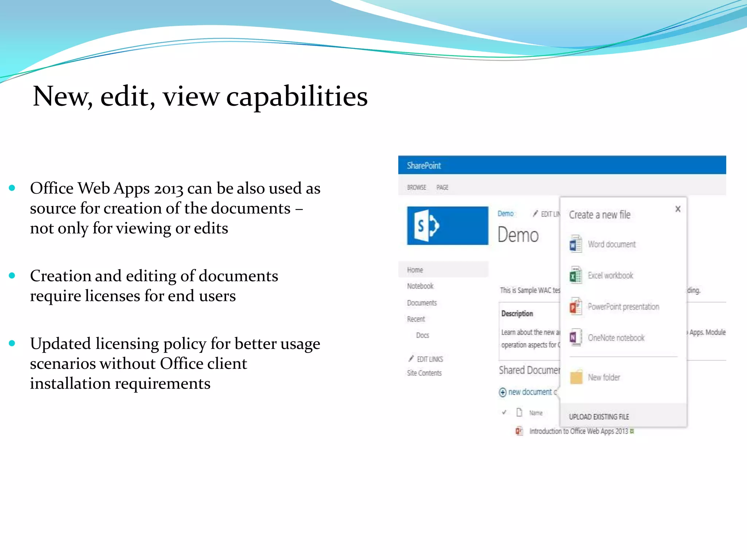
Task: Click the OneNote notebook icon
Action: (576, 338)
